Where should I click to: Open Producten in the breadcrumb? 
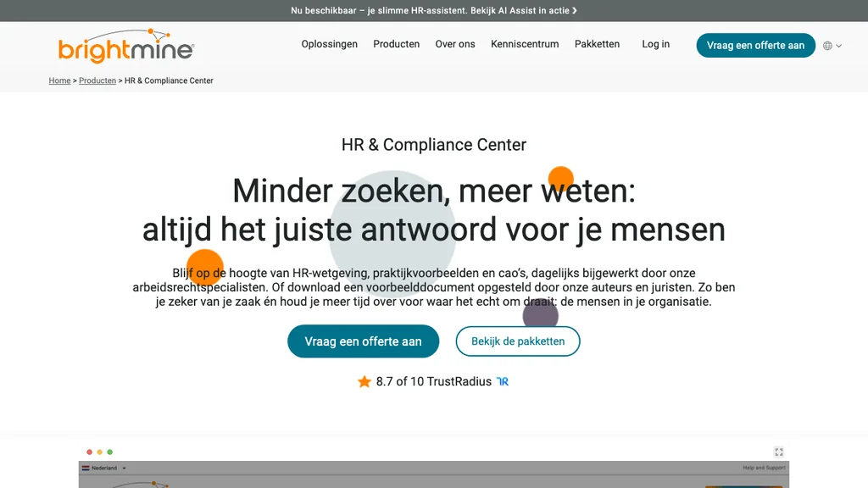coord(97,80)
